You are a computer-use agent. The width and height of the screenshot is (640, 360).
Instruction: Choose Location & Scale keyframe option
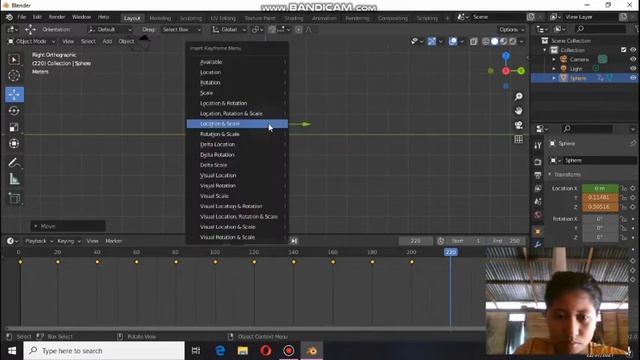[237, 124]
